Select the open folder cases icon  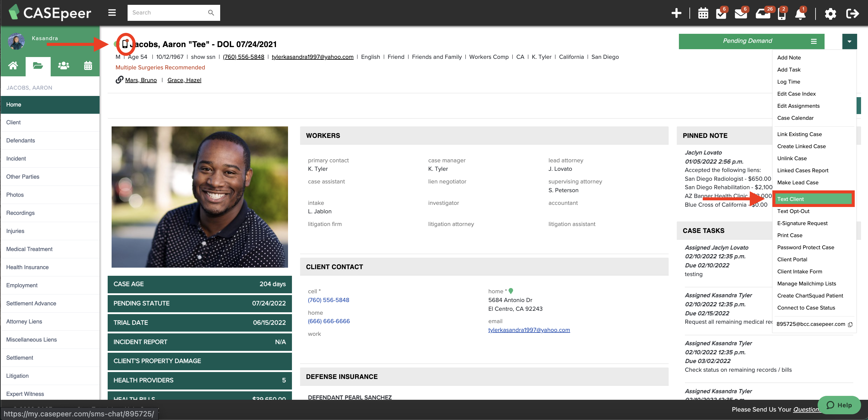coord(38,65)
